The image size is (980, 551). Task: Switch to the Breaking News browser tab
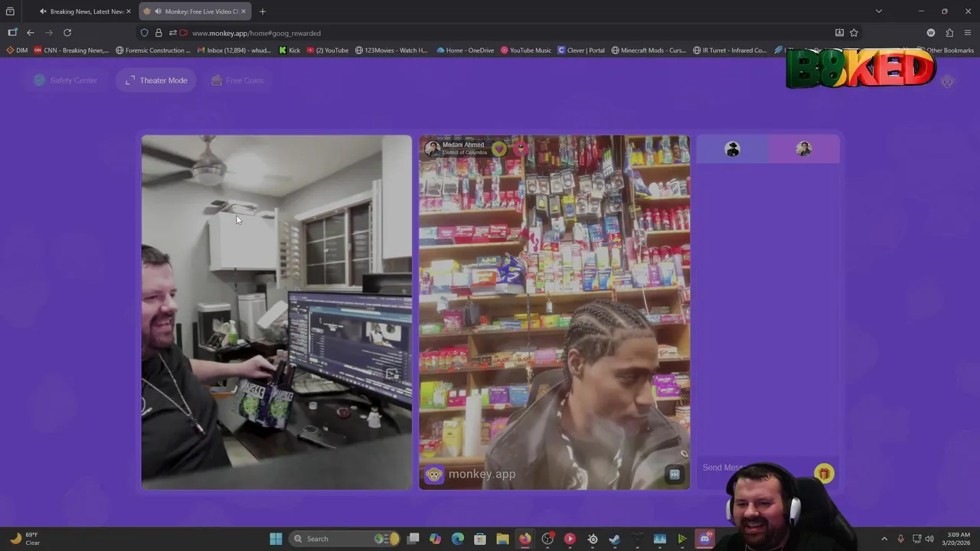coord(86,11)
